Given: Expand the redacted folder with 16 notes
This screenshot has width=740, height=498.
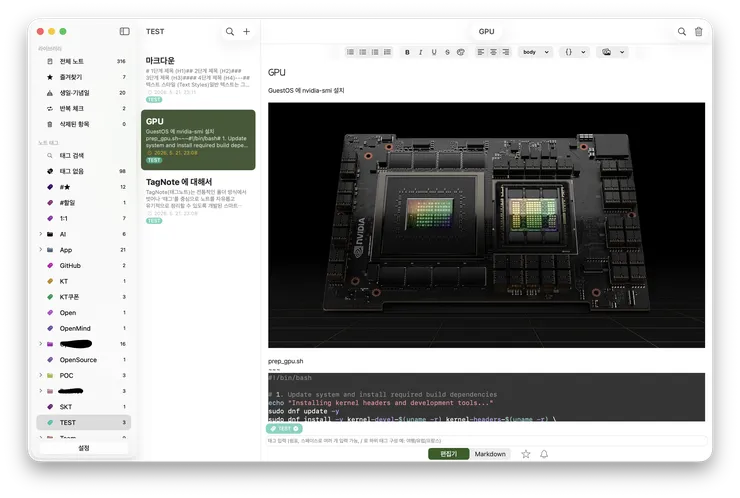Looking at the screenshot, I should point(41,344).
